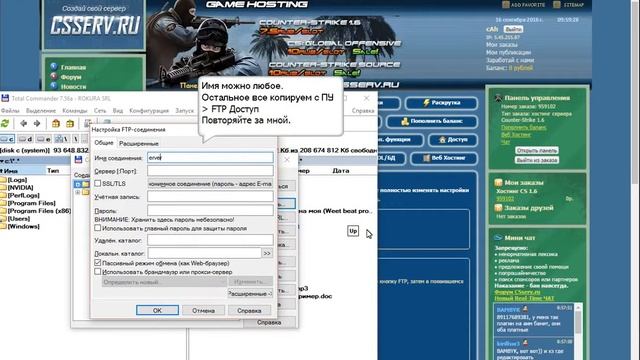The height and width of the screenshot is (360, 640).
Task: Click in the Удалён. каталог field
Action: [210, 240]
